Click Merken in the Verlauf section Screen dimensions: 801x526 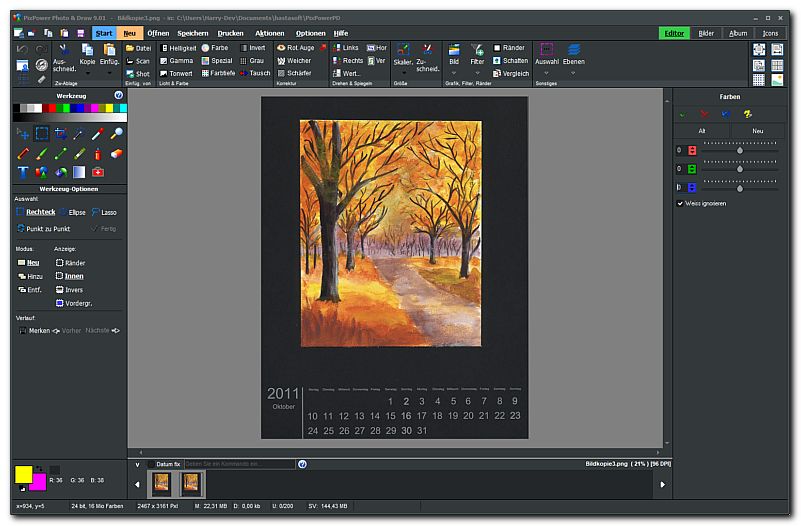coord(35,331)
